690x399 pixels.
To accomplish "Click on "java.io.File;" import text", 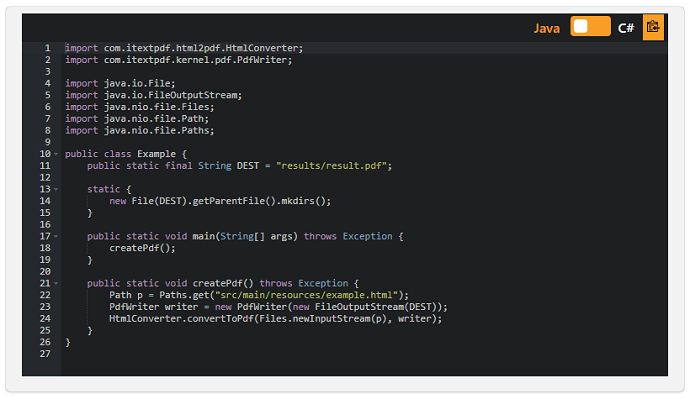I will (x=139, y=83).
